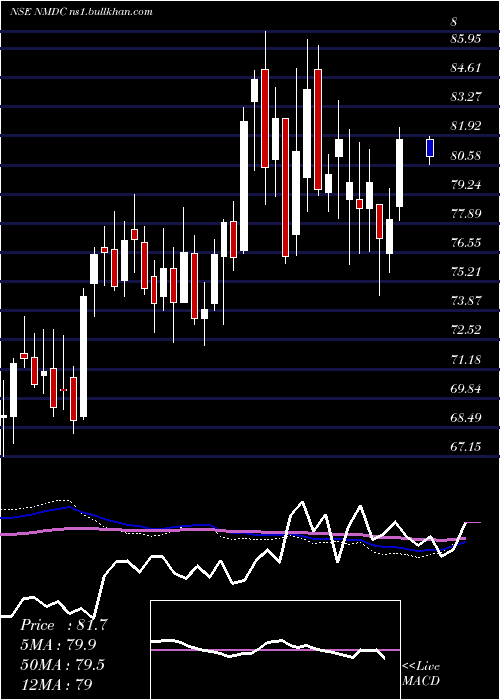Image resolution: width=500 pixels, height=700 pixels.
Task: Click the 73.87 price axis label
Action: click(x=466, y=301)
